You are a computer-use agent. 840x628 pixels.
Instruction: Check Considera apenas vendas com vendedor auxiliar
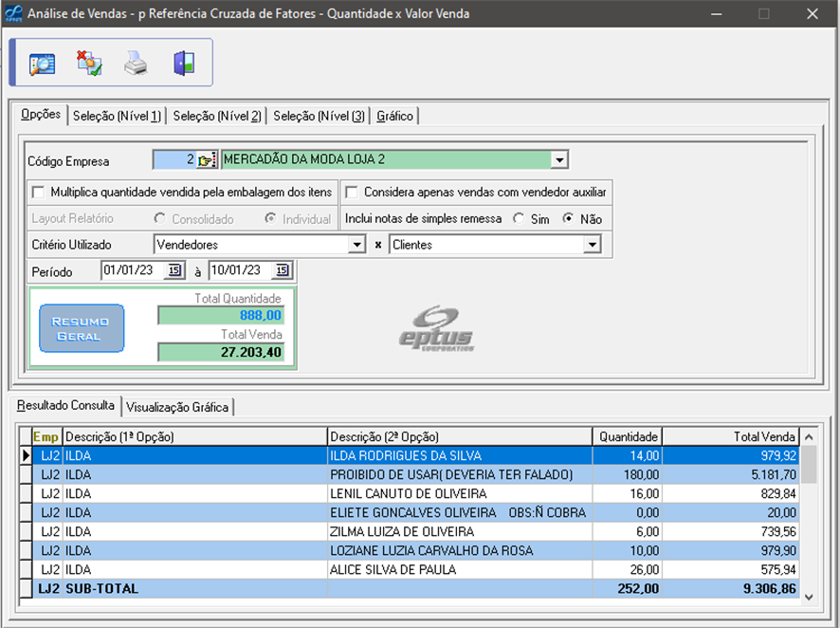pyautogui.click(x=352, y=193)
